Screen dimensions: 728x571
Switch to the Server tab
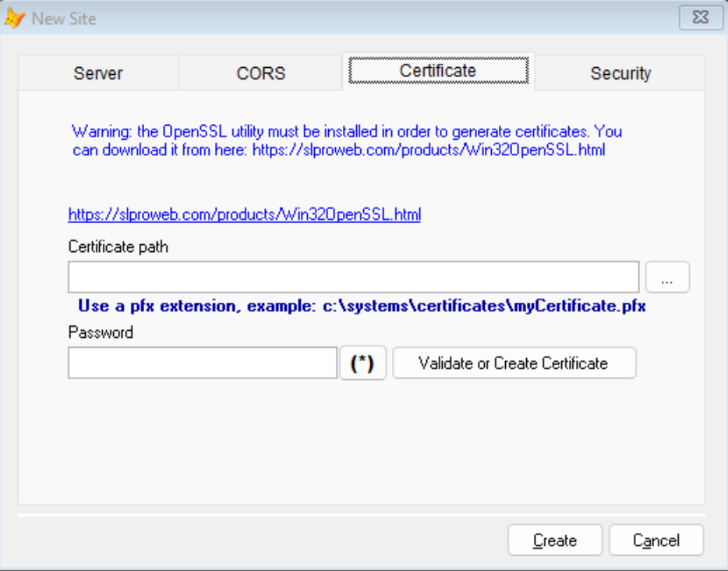pyautogui.click(x=98, y=73)
